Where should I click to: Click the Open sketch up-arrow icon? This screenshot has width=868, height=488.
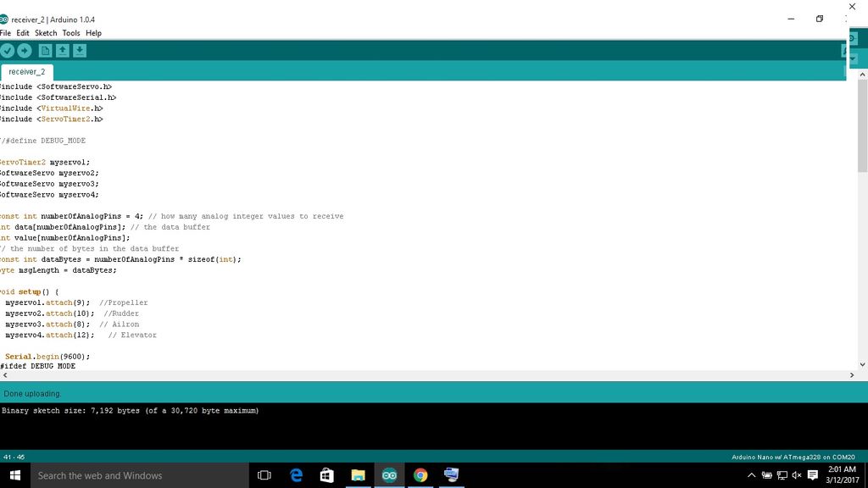63,51
